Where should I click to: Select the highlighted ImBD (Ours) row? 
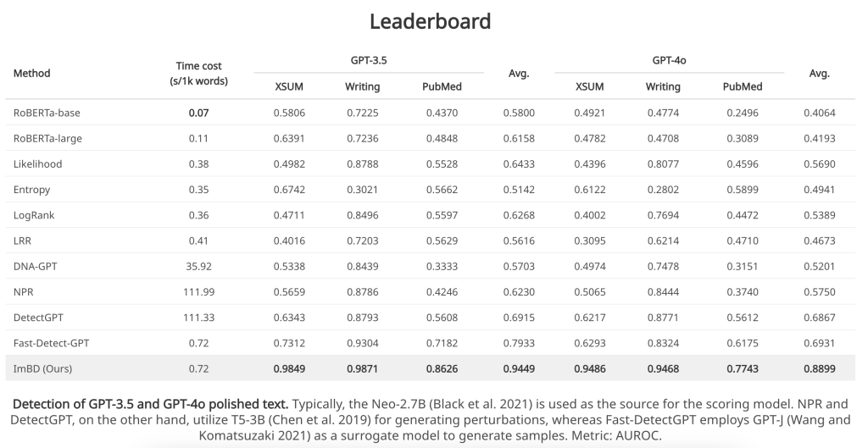430,368
